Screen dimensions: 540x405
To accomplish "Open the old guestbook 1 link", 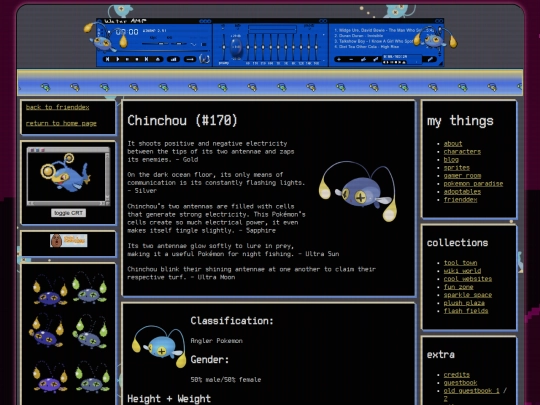I will (471, 391).
